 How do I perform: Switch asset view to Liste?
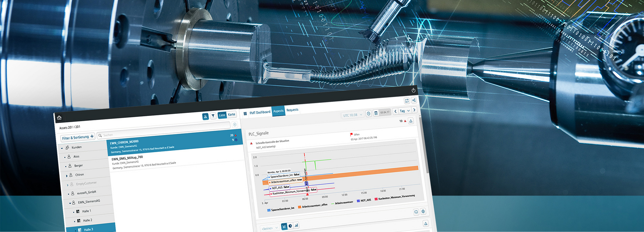point(222,115)
